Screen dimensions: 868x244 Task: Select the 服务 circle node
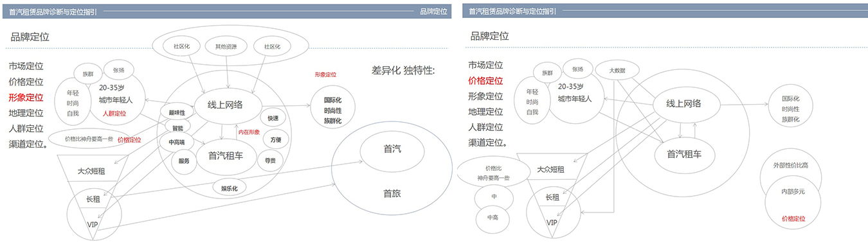coord(183,161)
